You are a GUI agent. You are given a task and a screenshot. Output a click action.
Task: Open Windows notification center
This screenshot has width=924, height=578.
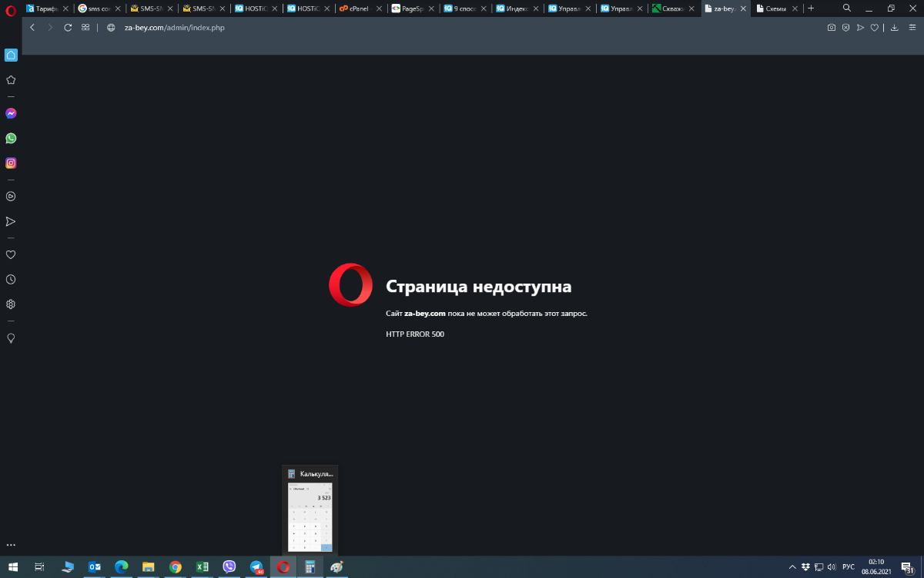point(907,567)
